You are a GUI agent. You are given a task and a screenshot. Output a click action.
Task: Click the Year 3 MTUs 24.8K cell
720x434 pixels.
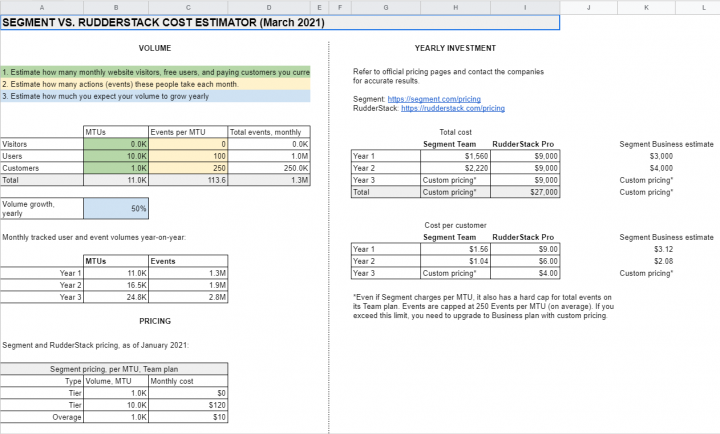tap(116, 296)
